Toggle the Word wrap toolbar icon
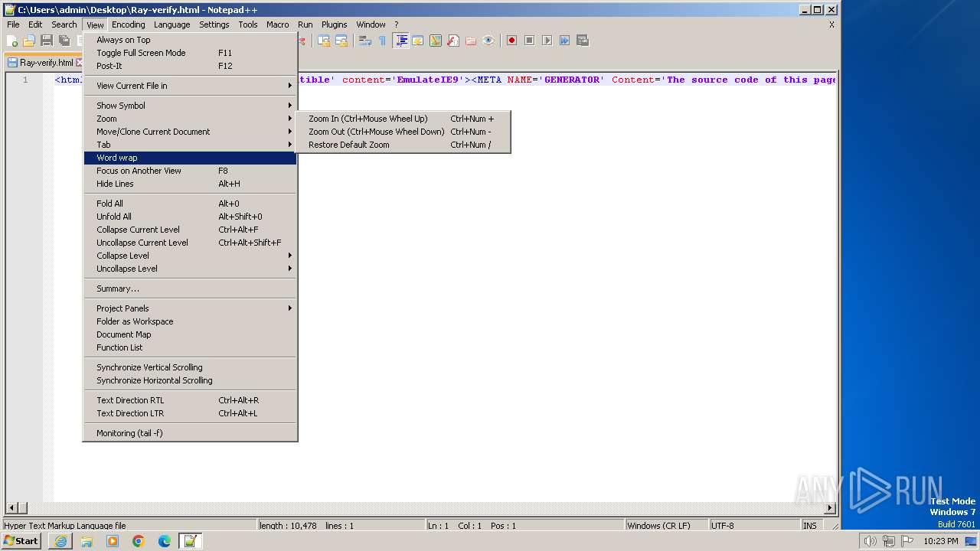The width and height of the screenshot is (980, 551). tap(365, 41)
